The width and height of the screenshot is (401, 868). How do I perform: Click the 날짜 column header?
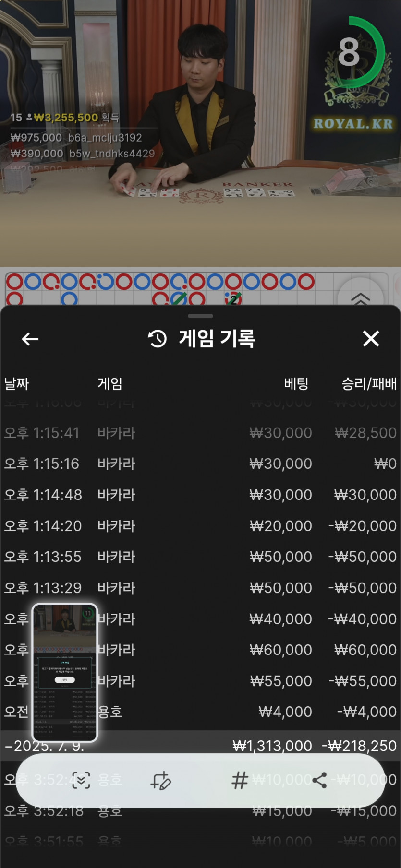click(x=16, y=384)
